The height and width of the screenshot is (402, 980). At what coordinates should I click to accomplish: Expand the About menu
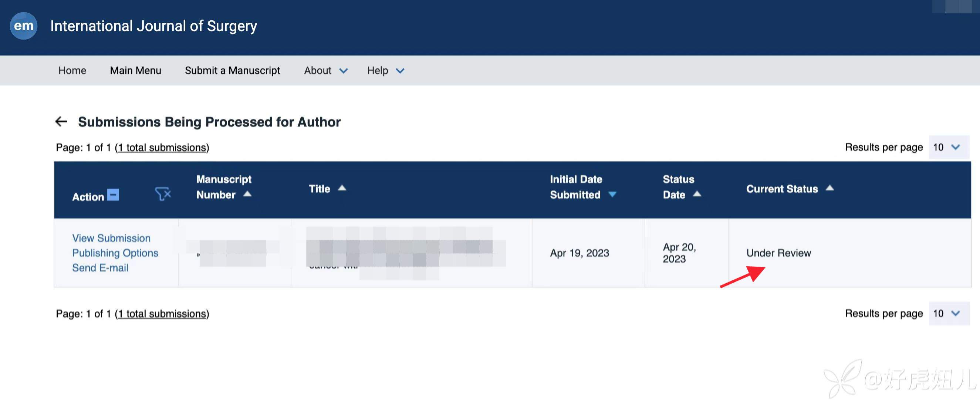tap(325, 71)
